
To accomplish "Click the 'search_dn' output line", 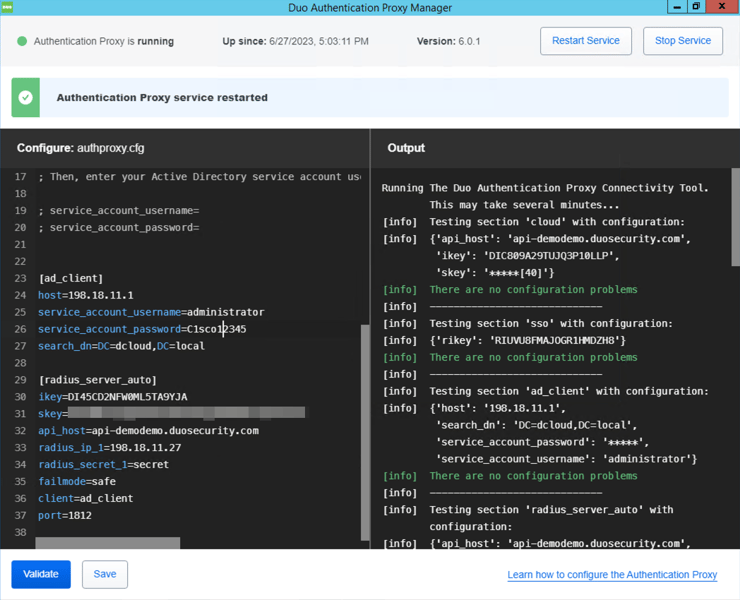I will [x=536, y=425].
